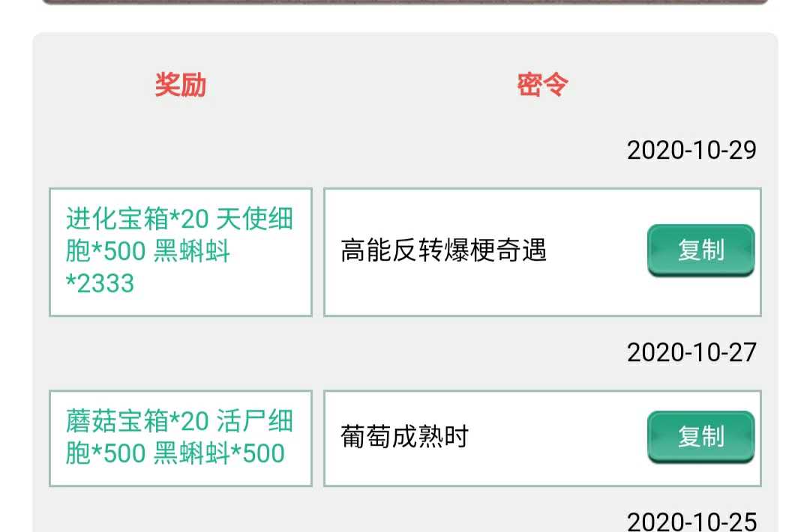Viewport: 810px width, 532px height.
Task: Click the blank area between 奖励 and 密令
Action: [x=360, y=85]
